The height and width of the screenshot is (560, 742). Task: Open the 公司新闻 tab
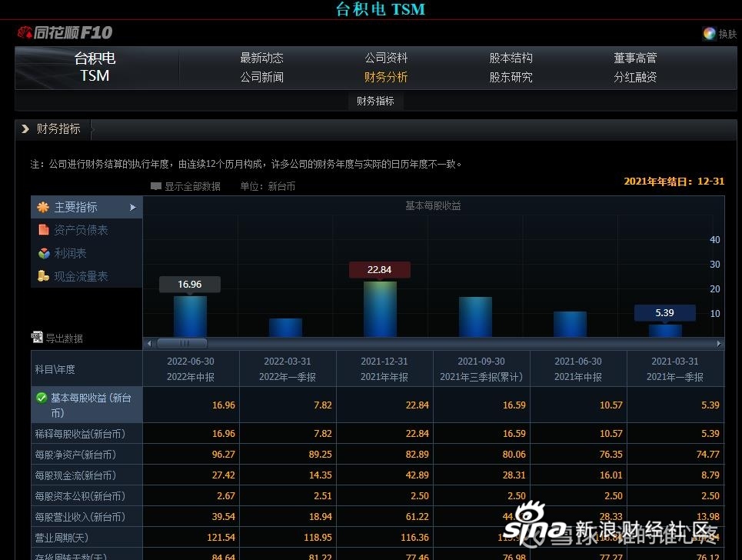point(261,77)
